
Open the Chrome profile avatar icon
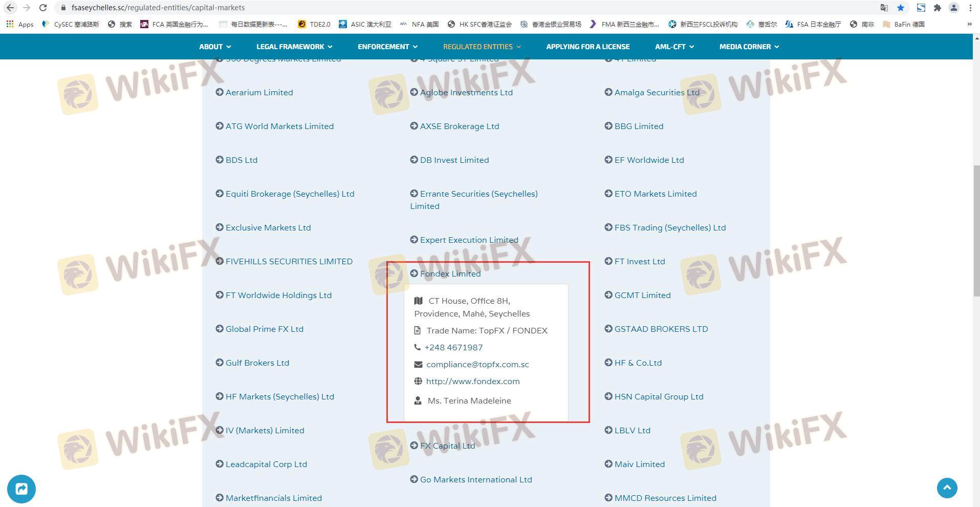pyautogui.click(x=954, y=8)
